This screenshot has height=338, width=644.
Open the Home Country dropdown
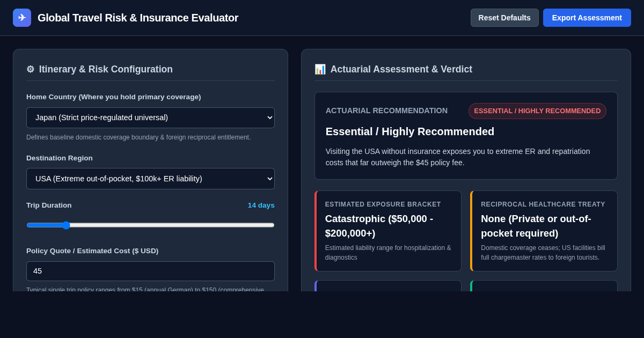tap(150, 117)
